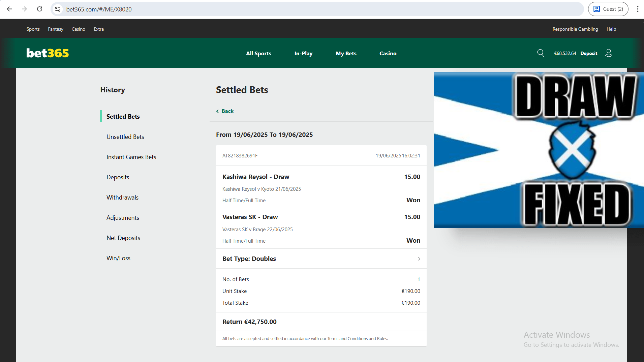This screenshot has width=644, height=362.
Task: Open Instant Games Bets history
Action: click(131, 157)
